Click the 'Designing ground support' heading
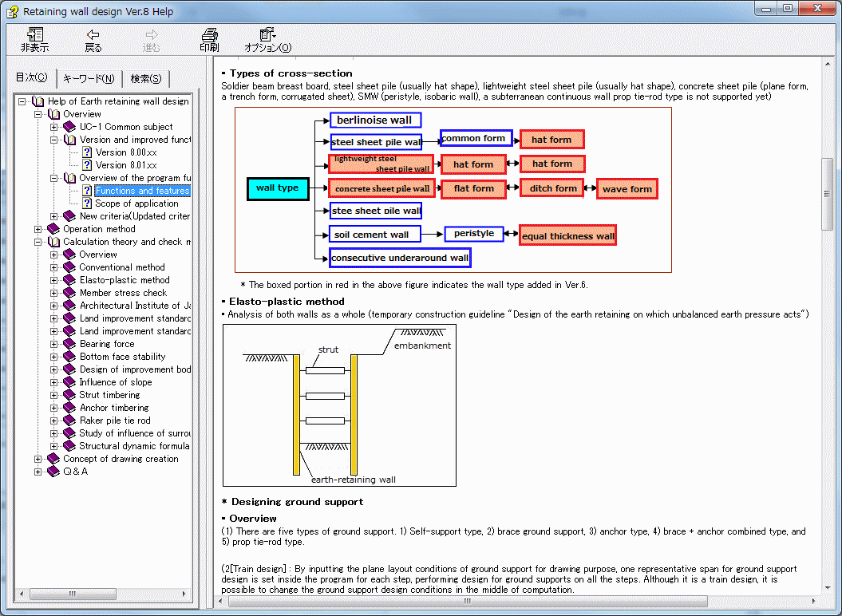The height and width of the screenshot is (616, 842). click(297, 502)
